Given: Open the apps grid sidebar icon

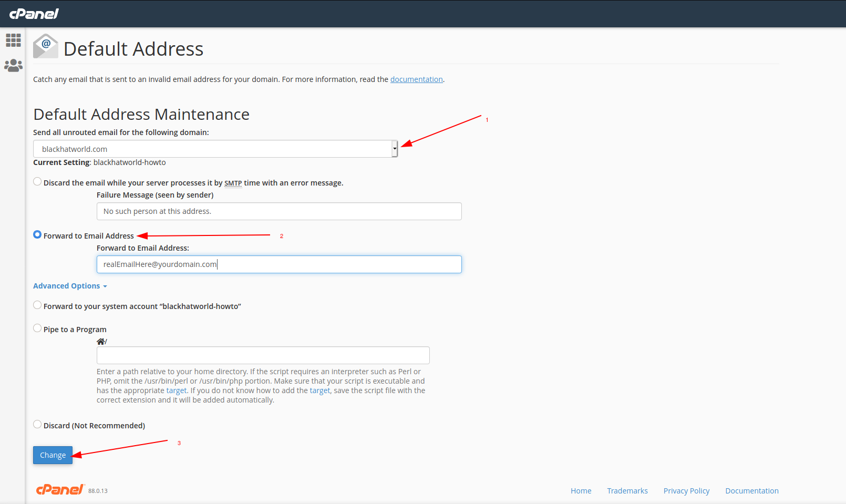Looking at the screenshot, I should tap(13, 40).
